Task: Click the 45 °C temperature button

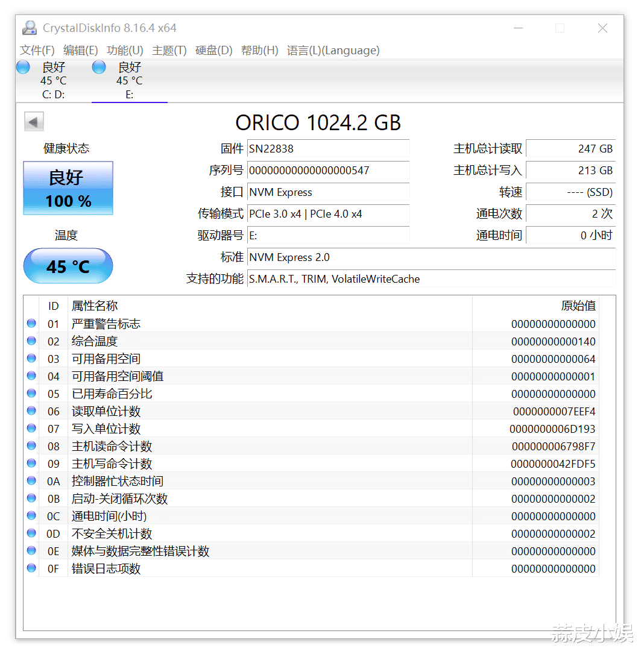Action: click(68, 266)
